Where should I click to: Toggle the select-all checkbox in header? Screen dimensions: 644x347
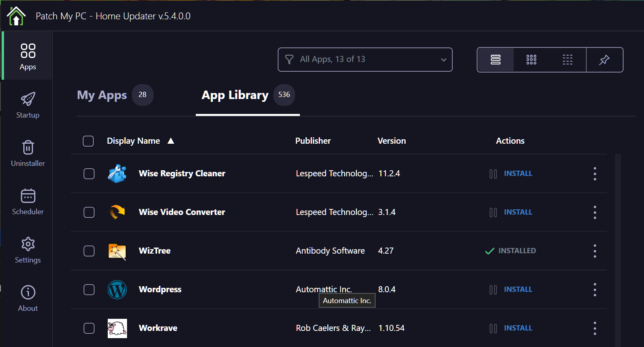[88, 141]
